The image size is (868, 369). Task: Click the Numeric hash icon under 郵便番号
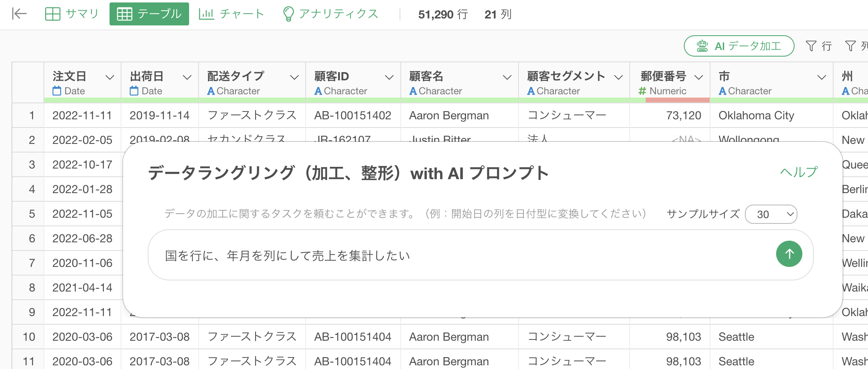pos(642,91)
